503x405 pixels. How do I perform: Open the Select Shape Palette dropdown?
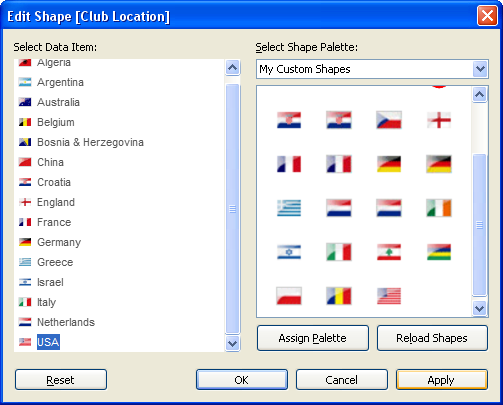tap(480, 69)
